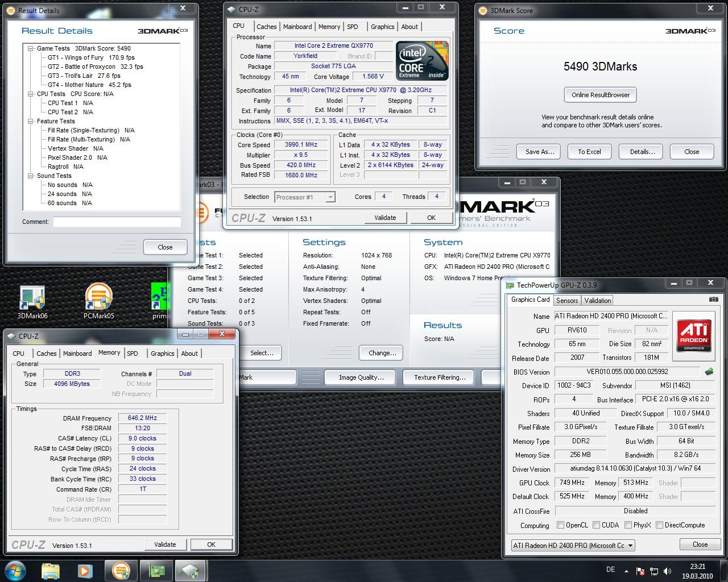The image size is (728, 582).
Task: Open the network tray icon
Action: pos(654,571)
